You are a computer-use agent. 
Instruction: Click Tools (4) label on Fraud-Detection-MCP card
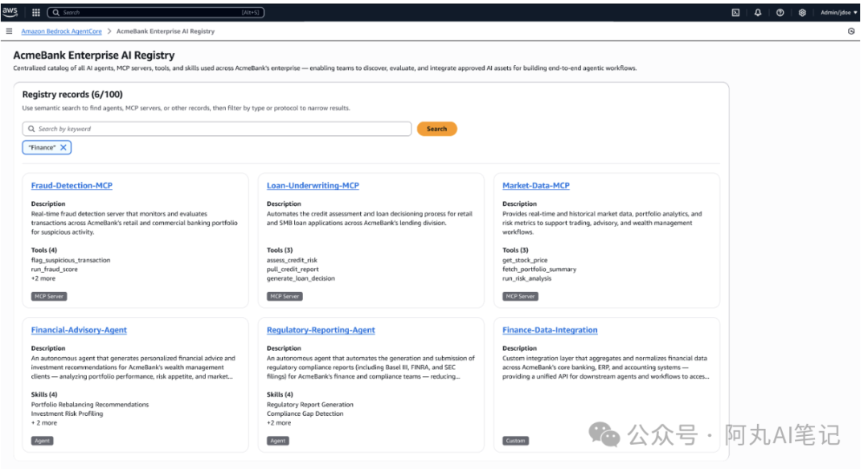pos(43,250)
